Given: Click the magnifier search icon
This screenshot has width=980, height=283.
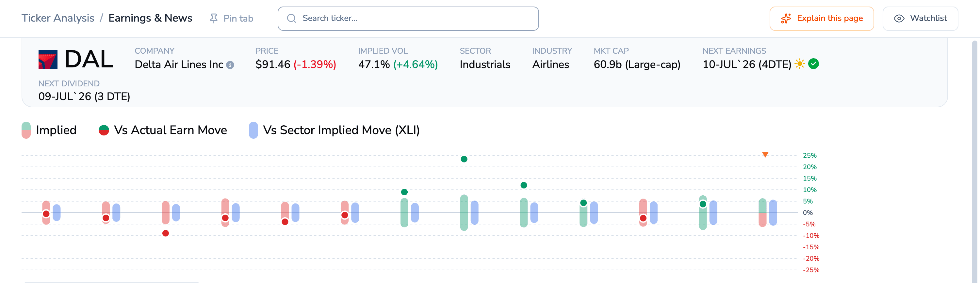Looking at the screenshot, I should click(291, 18).
